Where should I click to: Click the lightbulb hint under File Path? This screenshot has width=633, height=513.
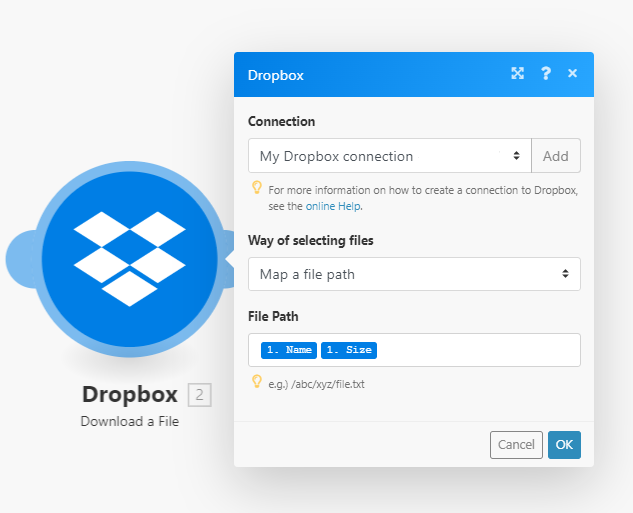pyautogui.click(x=256, y=382)
